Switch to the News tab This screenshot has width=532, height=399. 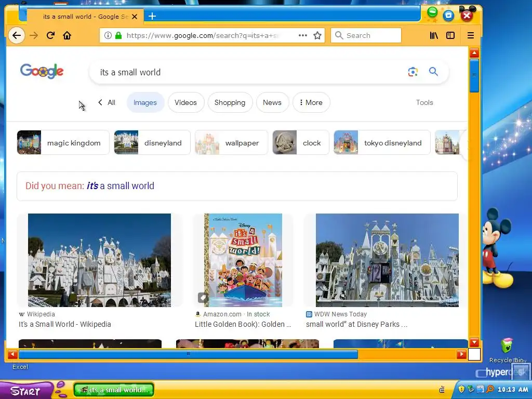point(272,102)
